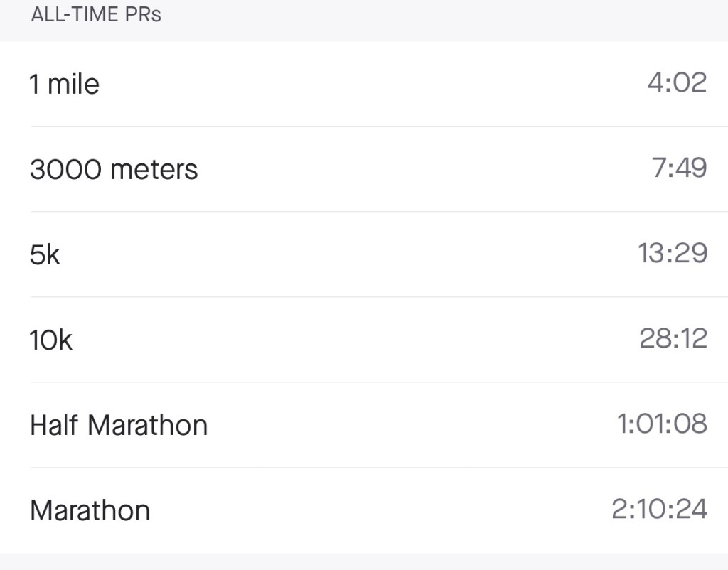Image resolution: width=728 pixels, height=570 pixels.
Task: Click the 13:29 time value
Action: click(673, 254)
